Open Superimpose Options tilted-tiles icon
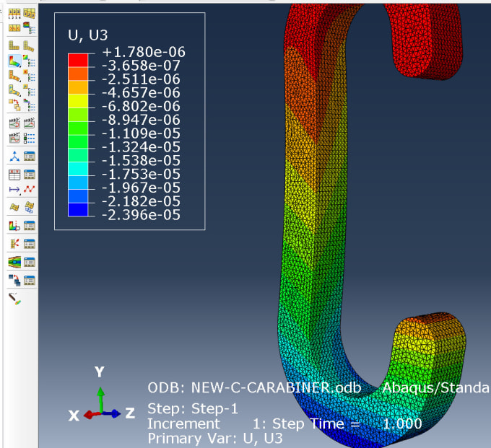The width and height of the screenshot is (491, 448). (x=30, y=14)
